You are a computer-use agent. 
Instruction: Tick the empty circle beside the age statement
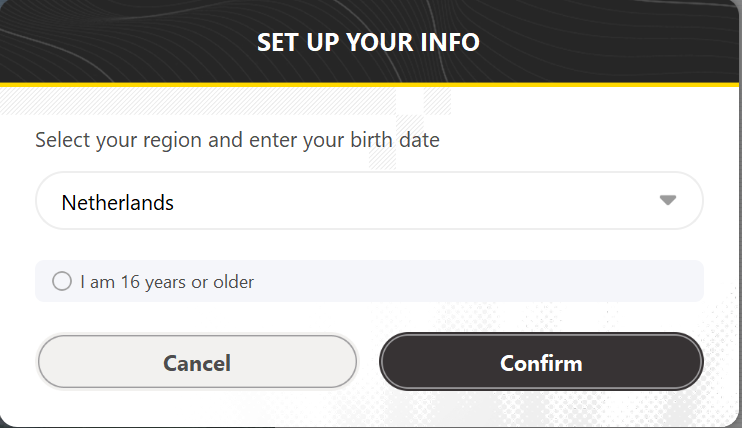point(62,282)
